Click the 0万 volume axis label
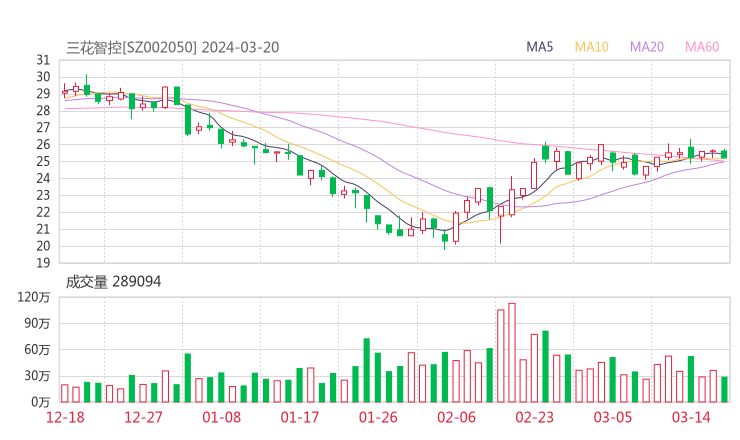Image resolution: width=740 pixels, height=440 pixels. pos(41,402)
